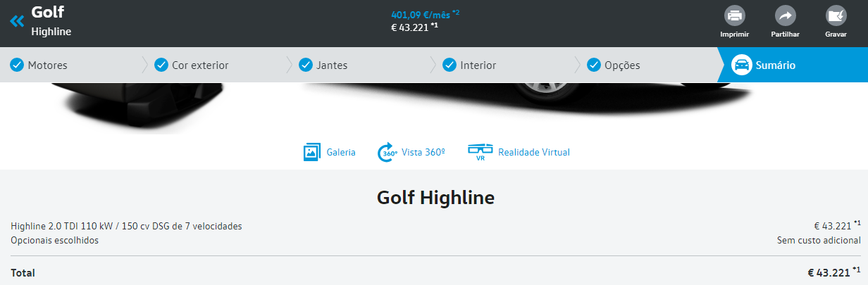Open the Realidade Virtual link text
This screenshot has height=285, width=868.
[533, 152]
